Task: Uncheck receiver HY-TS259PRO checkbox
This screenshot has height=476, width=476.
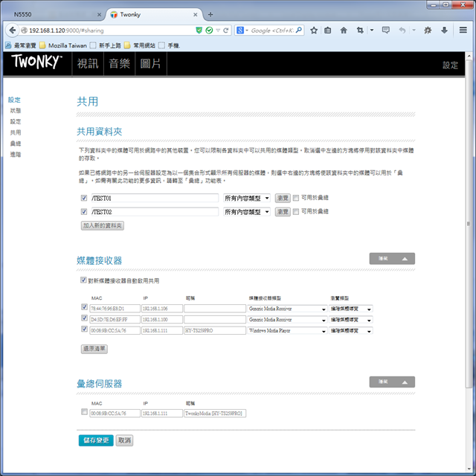Action: pyautogui.click(x=84, y=329)
